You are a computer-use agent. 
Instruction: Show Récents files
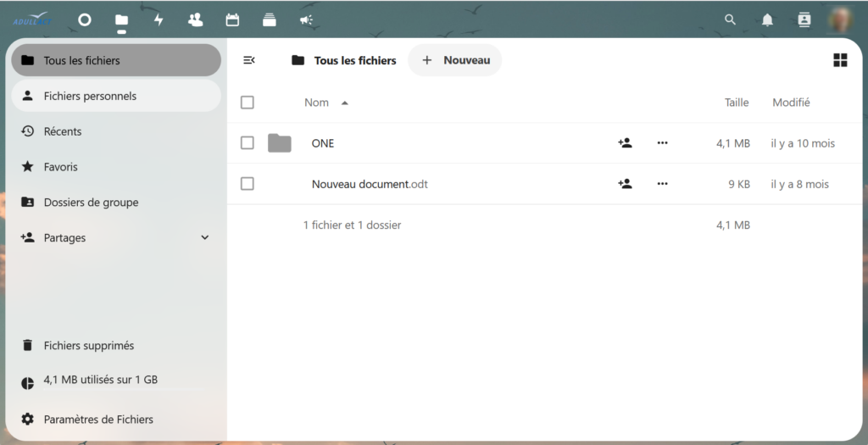(x=116, y=131)
